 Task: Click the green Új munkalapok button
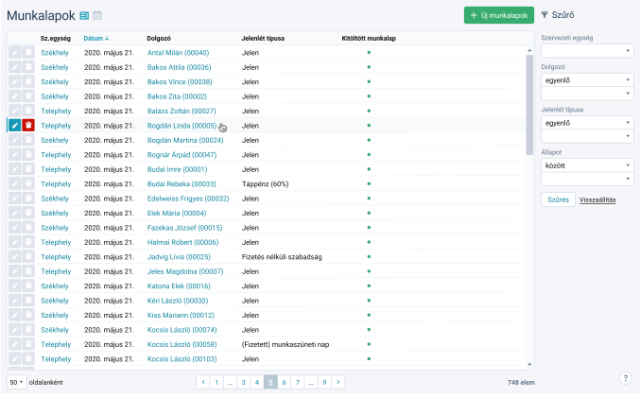[499, 15]
